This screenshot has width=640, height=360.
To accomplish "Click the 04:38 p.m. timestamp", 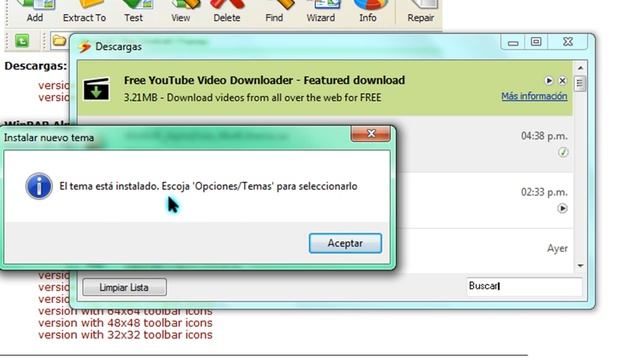I will click(x=544, y=136).
